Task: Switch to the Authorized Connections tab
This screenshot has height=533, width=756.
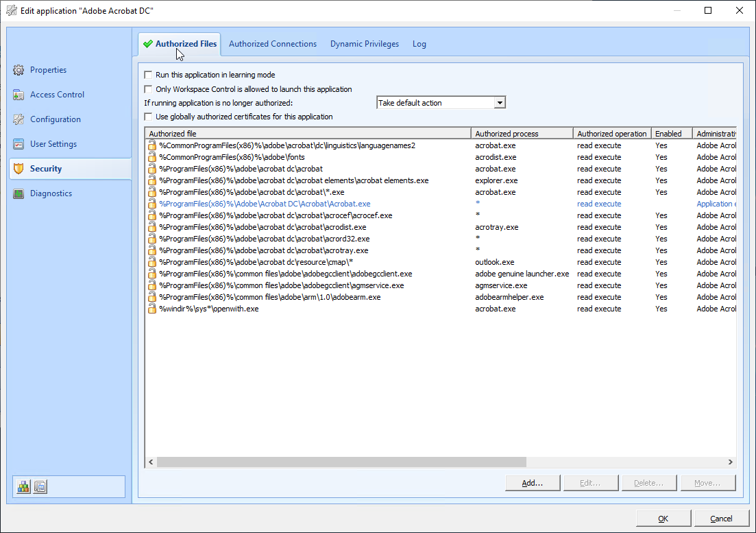Action: point(273,44)
